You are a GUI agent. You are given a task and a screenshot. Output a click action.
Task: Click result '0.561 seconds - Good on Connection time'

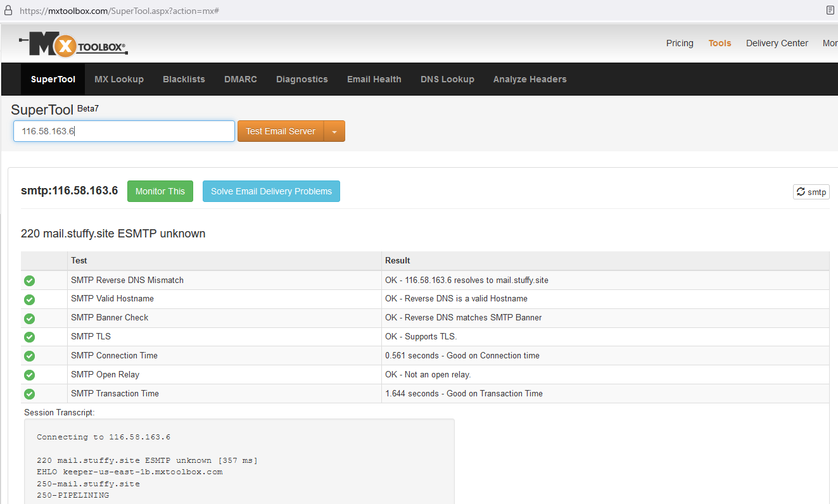coord(462,355)
